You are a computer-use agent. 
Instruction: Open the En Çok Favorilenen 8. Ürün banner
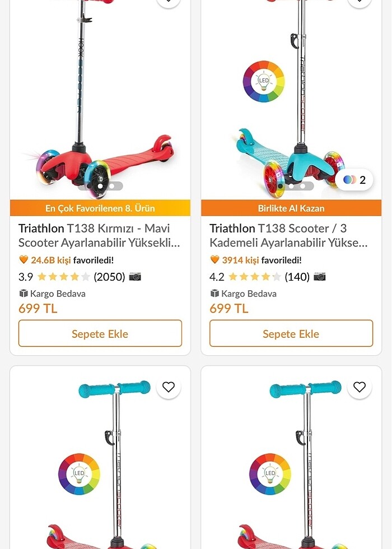(100, 208)
